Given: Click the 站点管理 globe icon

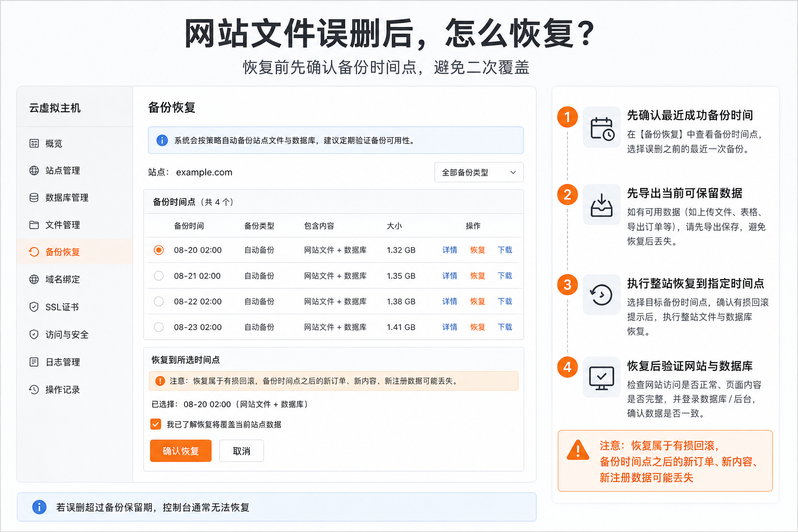Looking at the screenshot, I should (x=34, y=170).
